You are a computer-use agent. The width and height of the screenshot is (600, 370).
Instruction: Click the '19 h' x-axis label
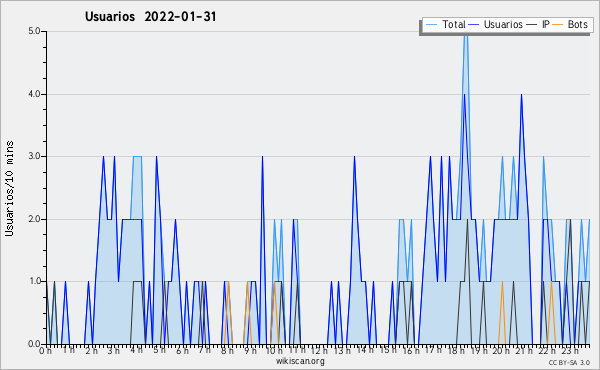pos(478,351)
